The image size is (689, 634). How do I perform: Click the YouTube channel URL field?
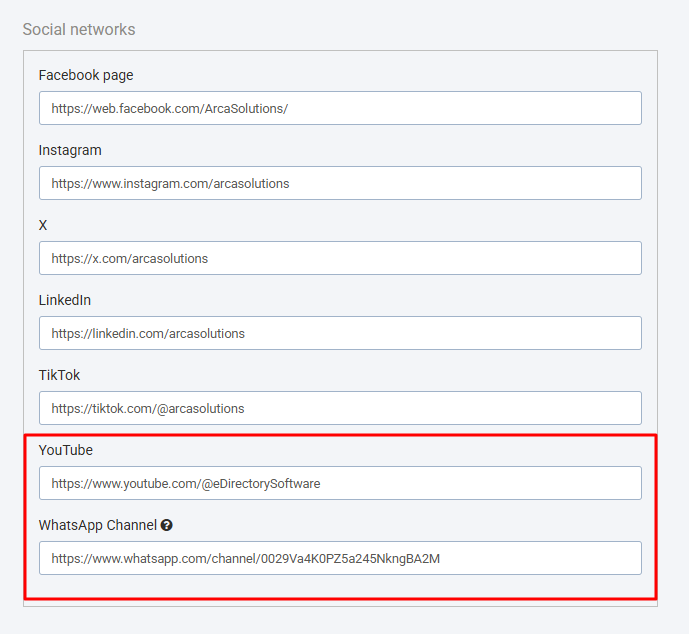340,483
